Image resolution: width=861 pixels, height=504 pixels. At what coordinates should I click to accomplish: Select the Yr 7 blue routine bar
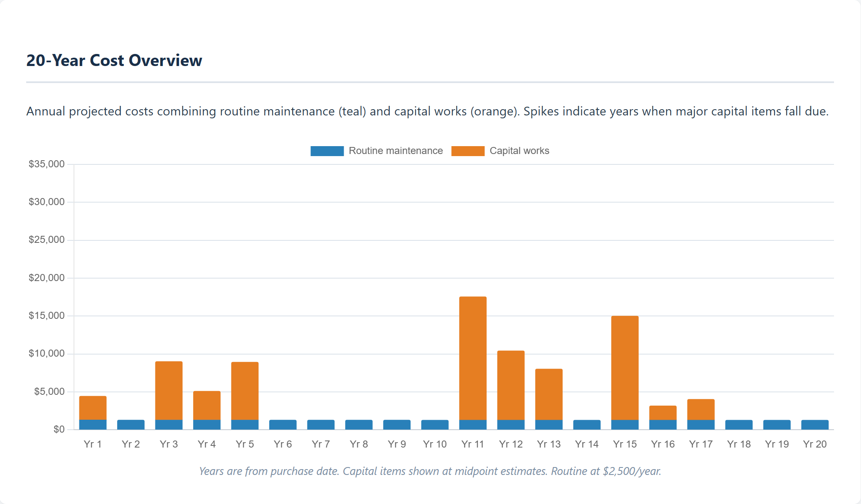[x=321, y=425]
